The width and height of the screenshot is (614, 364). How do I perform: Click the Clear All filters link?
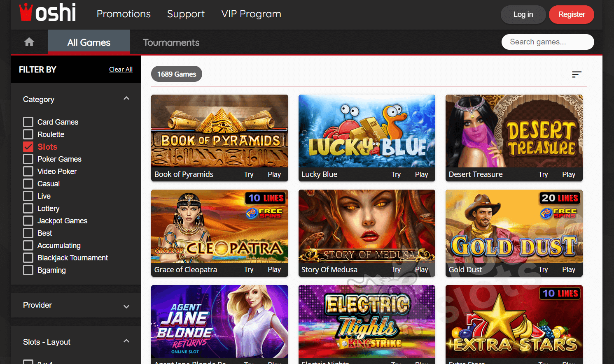coord(121,70)
